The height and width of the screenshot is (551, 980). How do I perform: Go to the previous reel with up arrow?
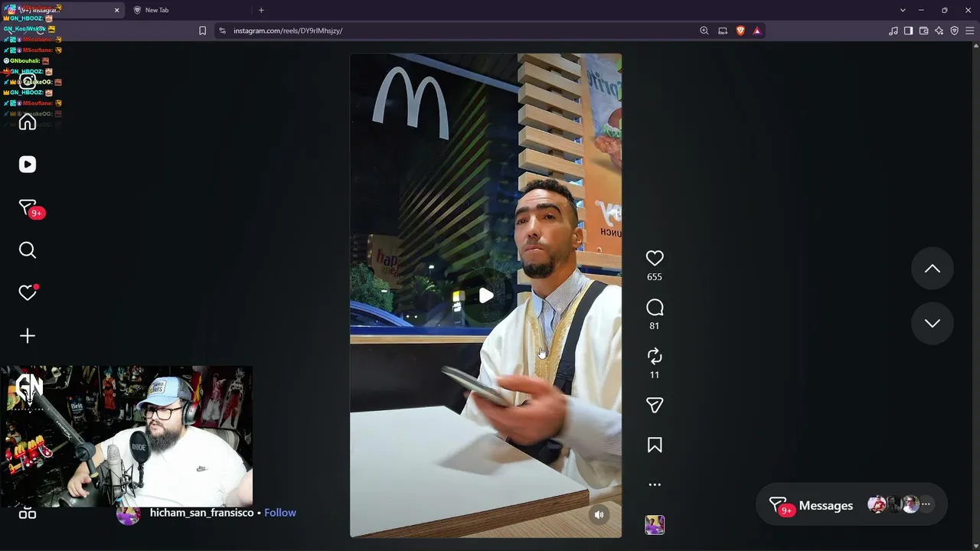coord(933,269)
